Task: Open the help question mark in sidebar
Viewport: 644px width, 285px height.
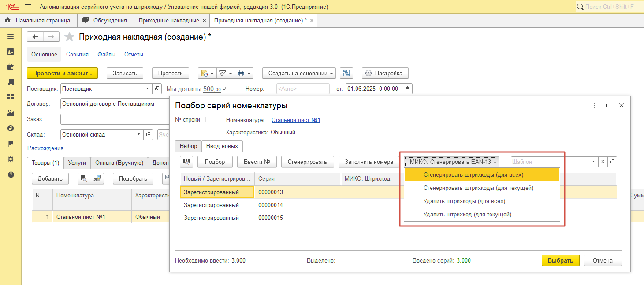Action: click(11, 174)
